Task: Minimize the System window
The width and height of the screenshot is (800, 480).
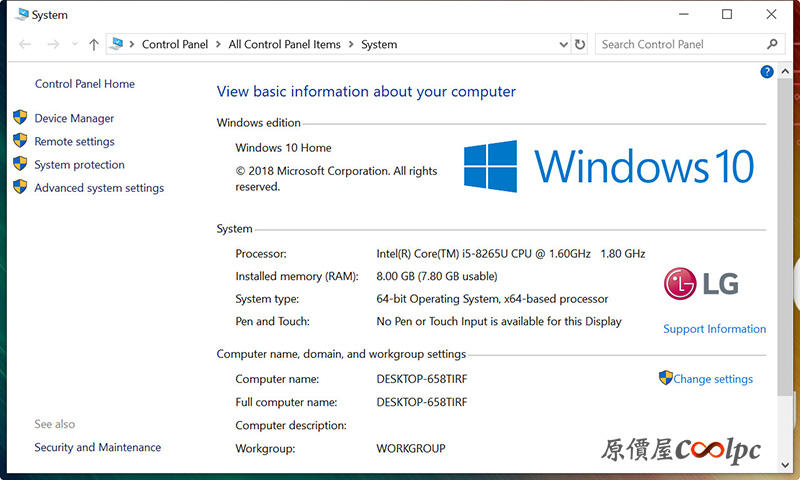Action: pos(684,14)
